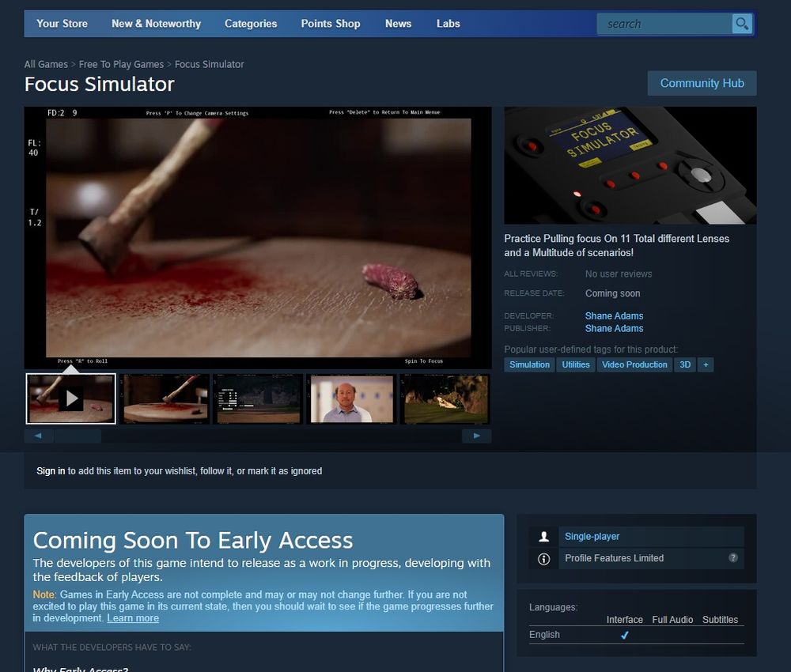
Task: Select the second axe screenshot thumbnail
Action: tap(165, 398)
